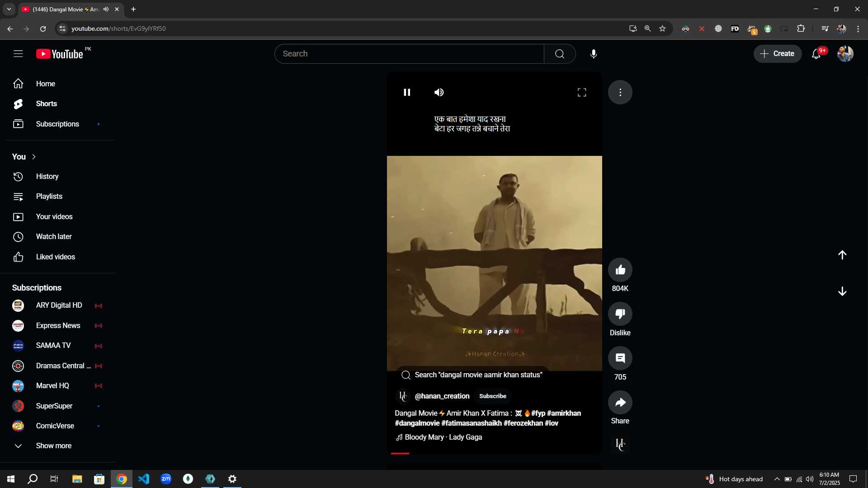Bookmark this page with the star
868x488 pixels.
[662, 28]
